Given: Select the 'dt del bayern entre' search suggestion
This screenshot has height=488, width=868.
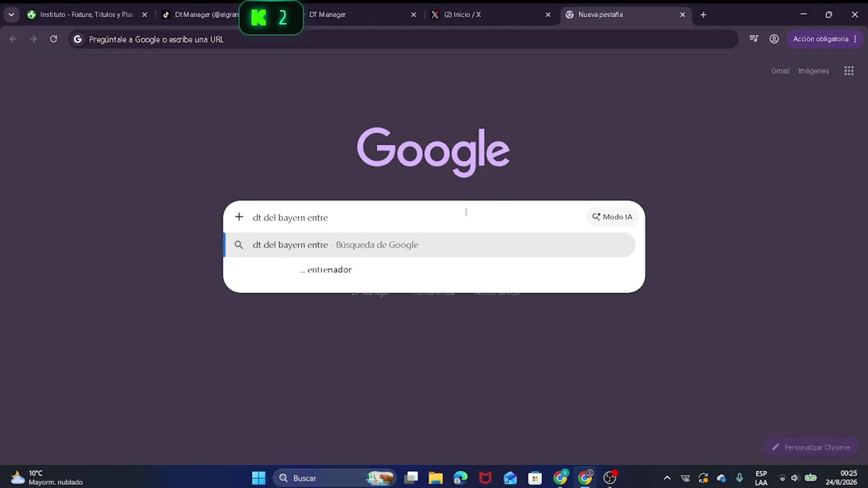Looking at the screenshot, I should tap(430, 245).
